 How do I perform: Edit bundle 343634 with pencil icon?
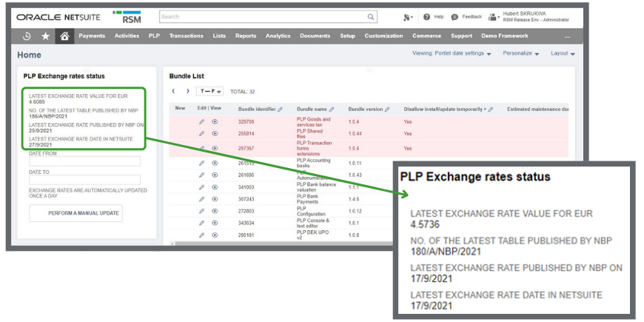(x=201, y=223)
